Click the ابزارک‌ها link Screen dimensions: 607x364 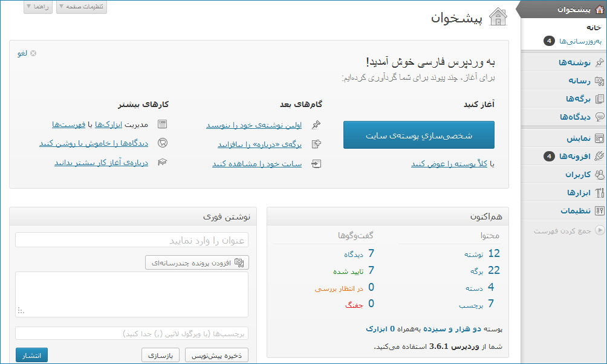108,125
